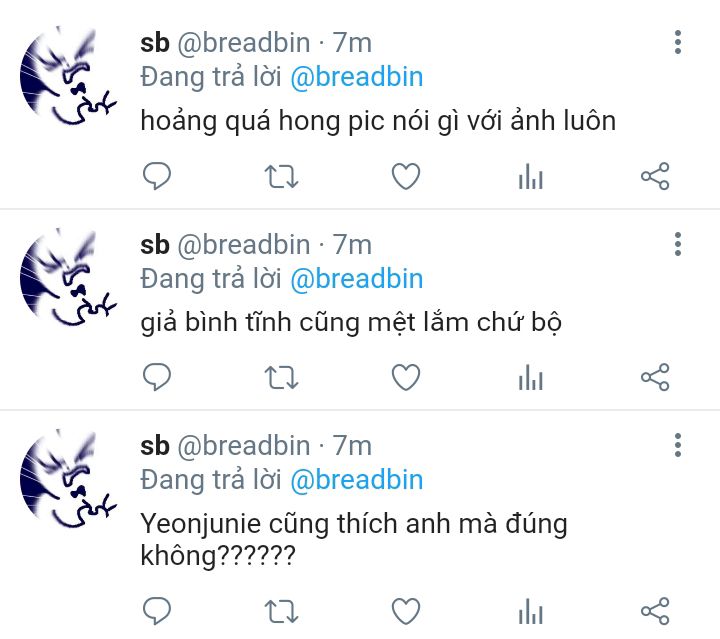
Task: Open @breadbin mention link in first tweet
Action: coord(357,77)
